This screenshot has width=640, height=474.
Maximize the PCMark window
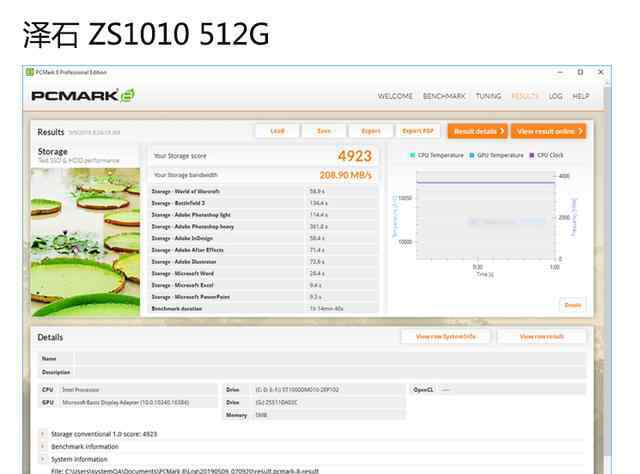click(580, 72)
